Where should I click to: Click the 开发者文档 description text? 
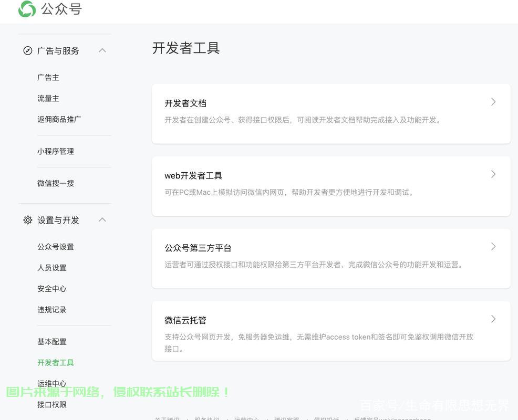(303, 120)
